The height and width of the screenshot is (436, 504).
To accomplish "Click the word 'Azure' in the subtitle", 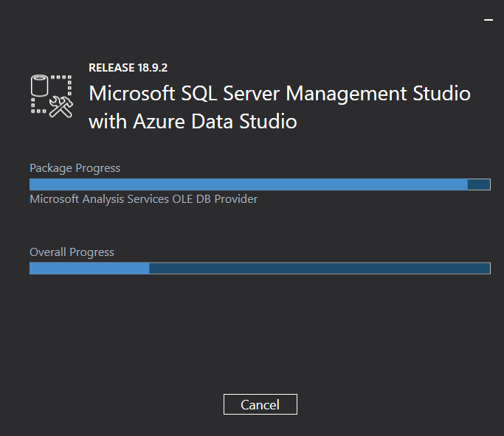I will 159,122.
